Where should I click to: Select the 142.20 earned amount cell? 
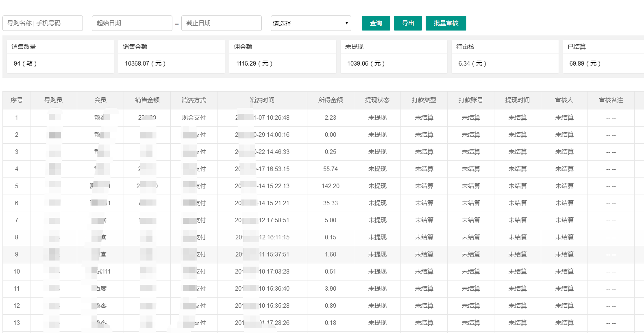(331, 186)
